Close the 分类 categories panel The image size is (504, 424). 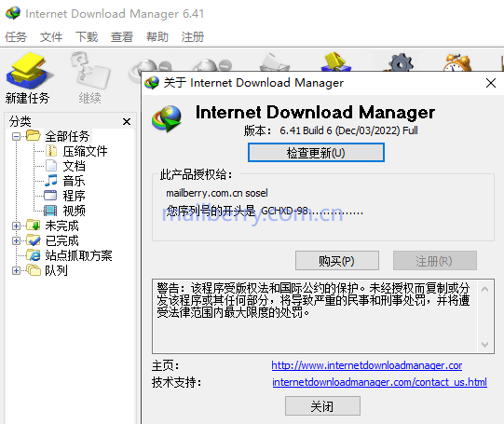tap(127, 121)
